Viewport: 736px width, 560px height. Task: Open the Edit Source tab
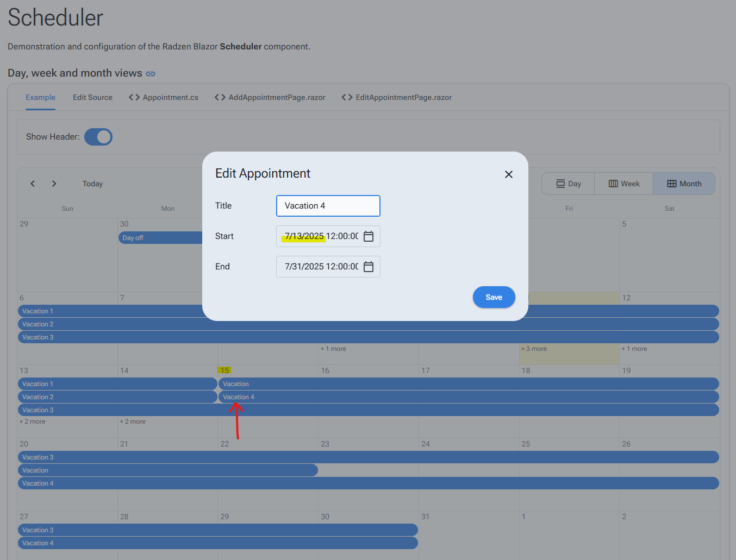[x=92, y=97]
